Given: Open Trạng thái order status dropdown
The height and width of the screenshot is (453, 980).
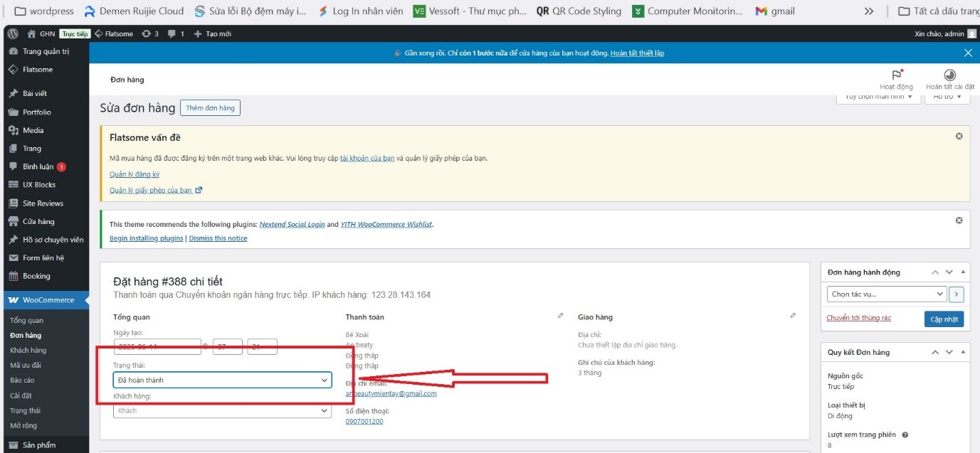Looking at the screenshot, I should point(223,380).
